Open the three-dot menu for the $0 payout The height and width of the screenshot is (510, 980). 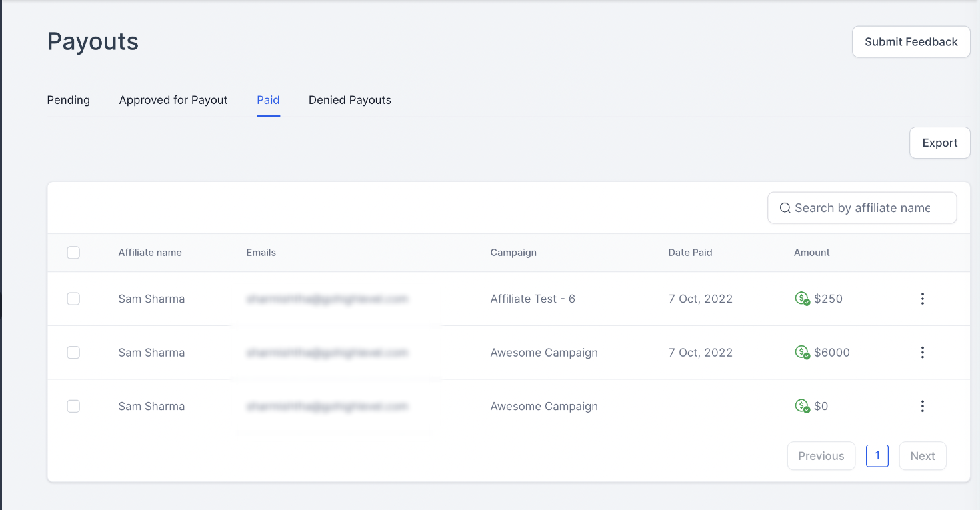(x=923, y=406)
